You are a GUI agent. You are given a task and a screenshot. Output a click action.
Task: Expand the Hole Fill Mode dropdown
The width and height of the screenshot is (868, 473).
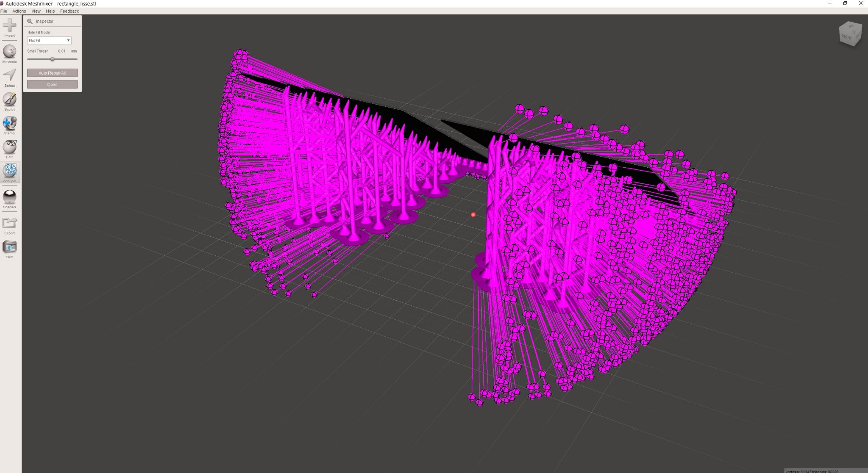pyautogui.click(x=49, y=40)
